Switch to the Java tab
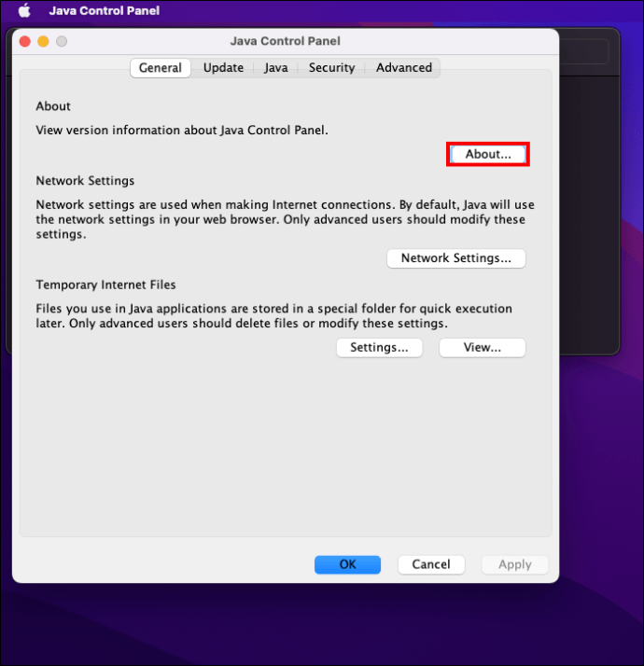Image resolution: width=644 pixels, height=666 pixels. pos(276,68)
